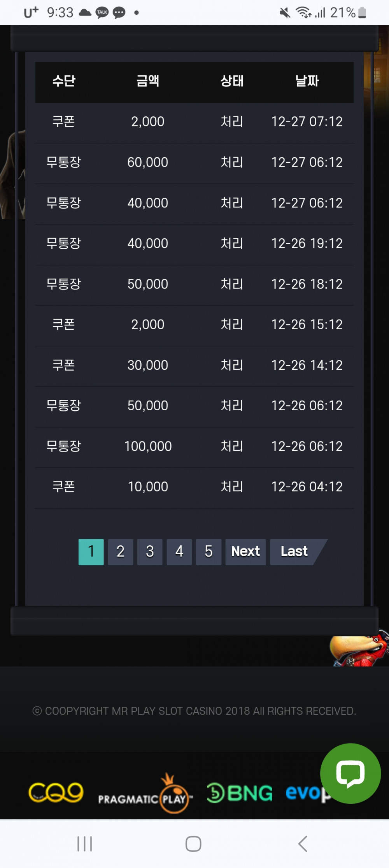
Task: Go to page 5 of history
Action: (209, 552)
